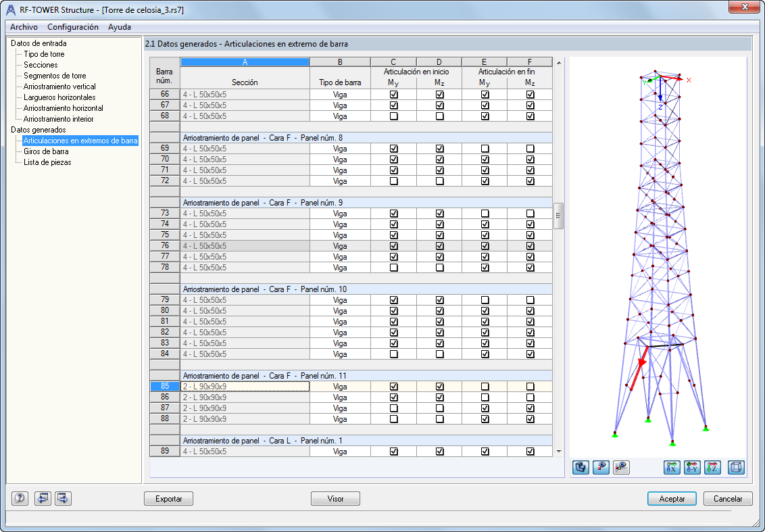Enable end My hinge for bar 85
The image size is (765, 532).
coord(485,387)
